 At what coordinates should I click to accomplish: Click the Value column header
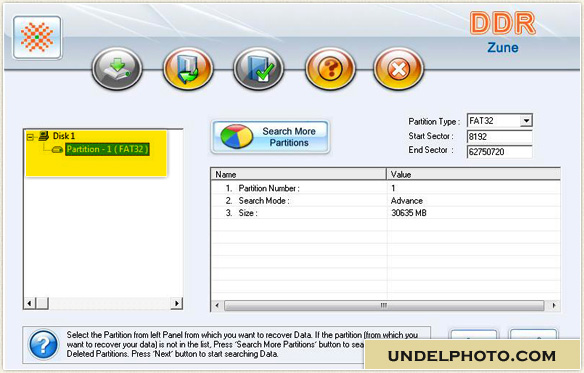point(473,174)
